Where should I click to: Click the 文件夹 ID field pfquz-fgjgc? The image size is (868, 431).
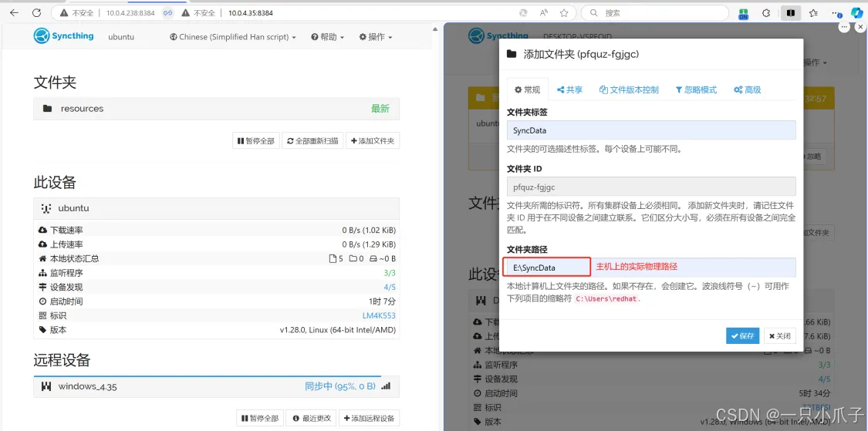coord(651,187)
